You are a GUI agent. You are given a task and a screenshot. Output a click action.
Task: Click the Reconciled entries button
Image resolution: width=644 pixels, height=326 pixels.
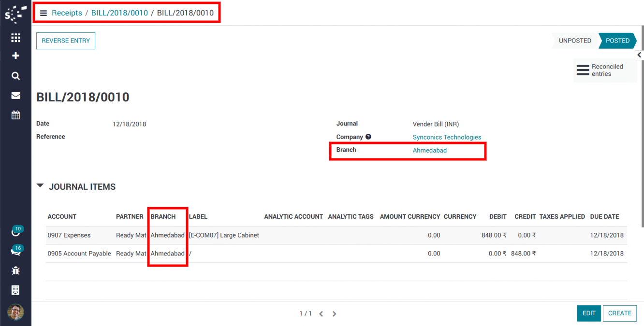(x=605, y=70)
